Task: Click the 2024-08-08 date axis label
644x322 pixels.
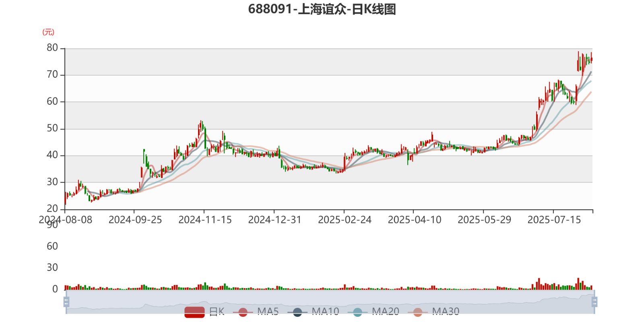Action: (x=65, y=220)
